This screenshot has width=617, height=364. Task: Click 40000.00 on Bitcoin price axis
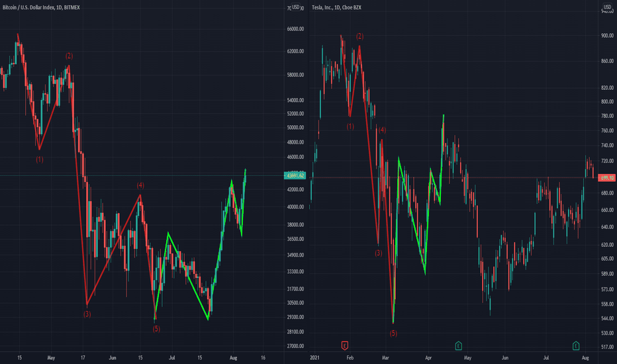295,207
